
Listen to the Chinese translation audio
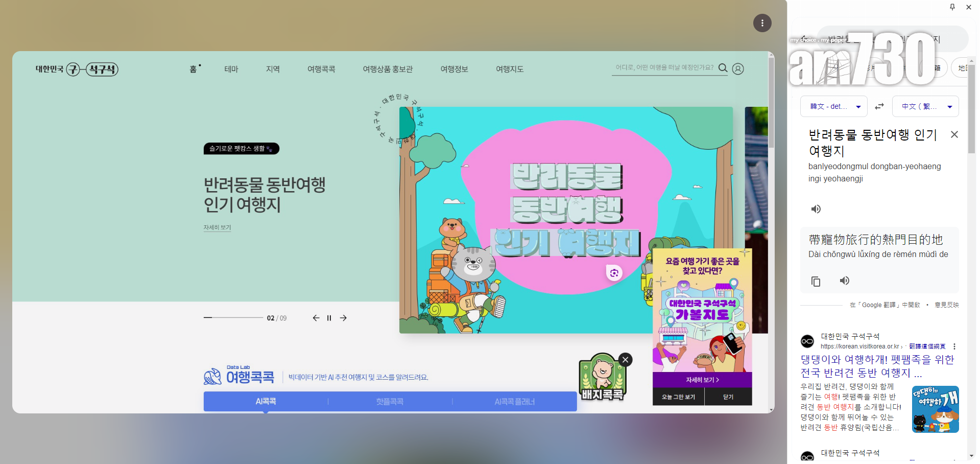coord(845,281)
